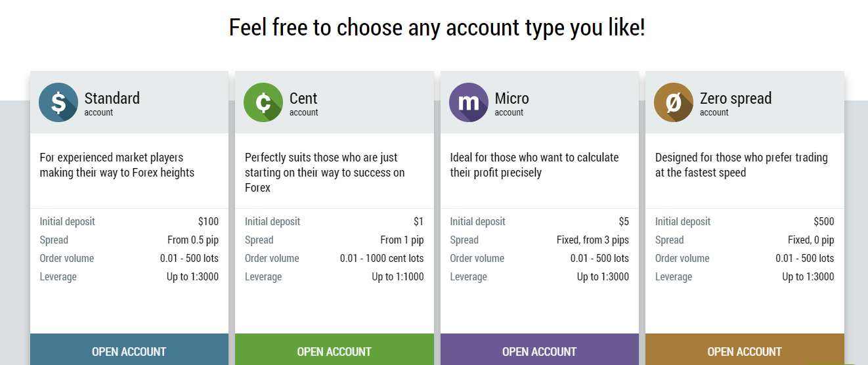Screen dimensions: 868x365
Task: Select the Cent account title
Action: tap(303, 98)
